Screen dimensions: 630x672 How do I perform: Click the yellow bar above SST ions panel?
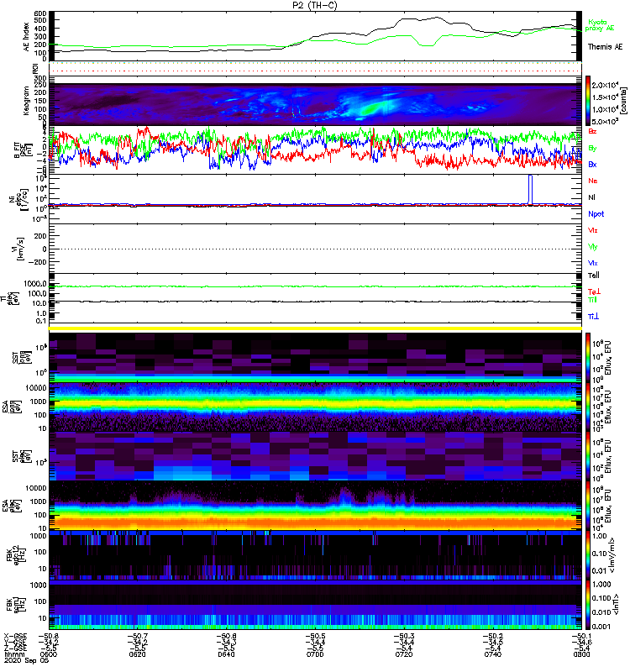(x=315, y=328)
